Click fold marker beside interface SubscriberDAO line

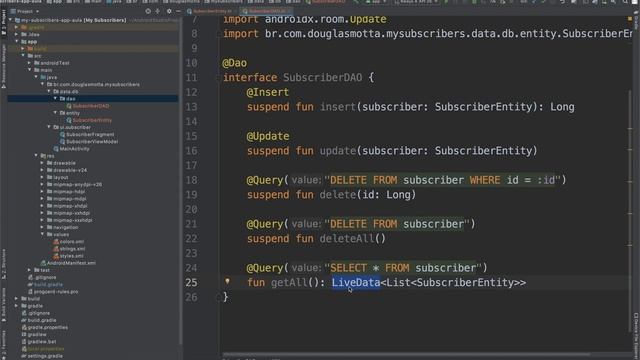219,78
